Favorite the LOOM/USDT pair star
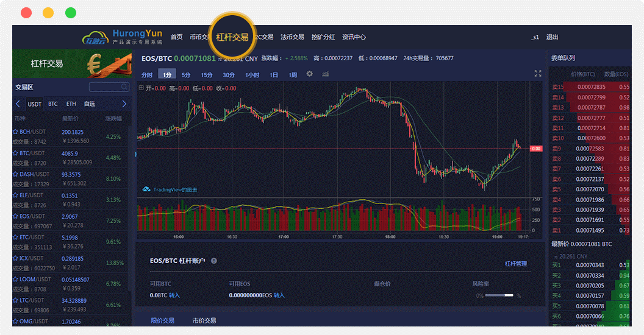The image size is (644, 335). tap(15, 279)
